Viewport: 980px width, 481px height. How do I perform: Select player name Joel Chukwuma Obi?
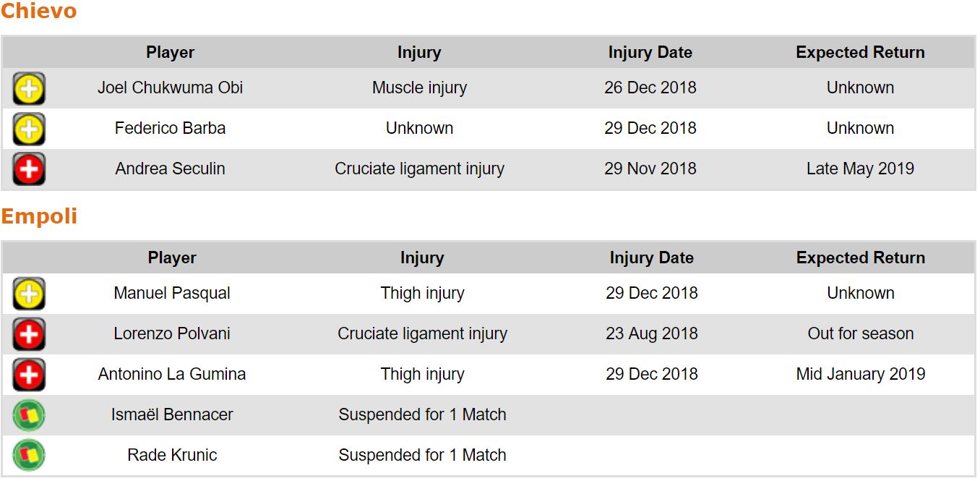pyautogui.click(x=171, y=88)
